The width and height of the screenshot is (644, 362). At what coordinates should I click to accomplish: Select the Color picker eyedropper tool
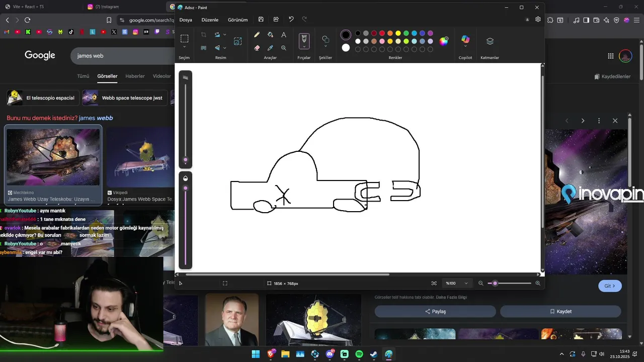pos(270,48)
